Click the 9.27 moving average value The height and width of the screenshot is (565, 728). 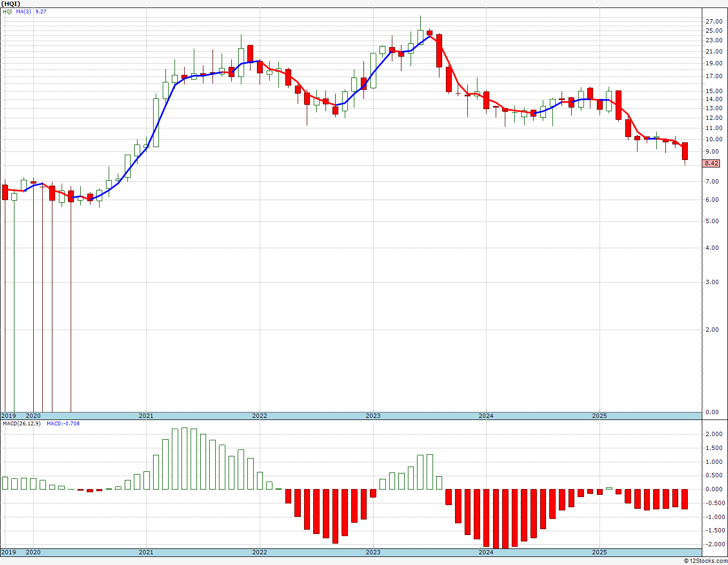tap(41, 11)
